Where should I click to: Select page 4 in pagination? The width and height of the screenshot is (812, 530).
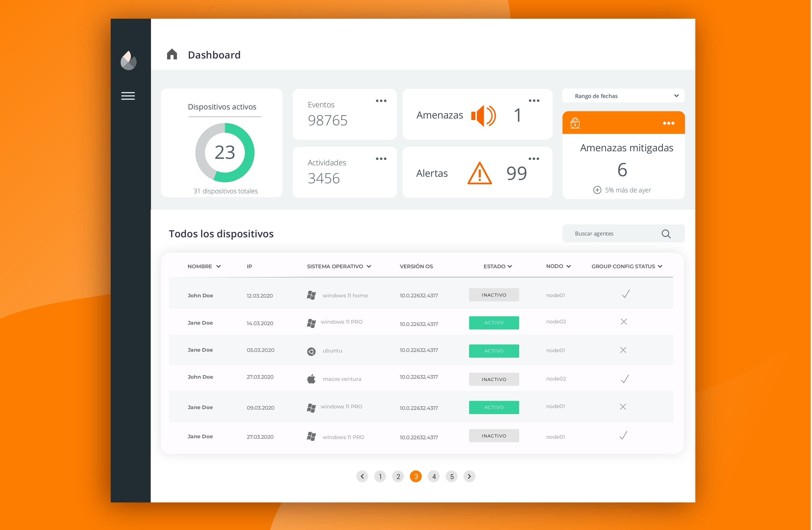click(x=434, y=476)
